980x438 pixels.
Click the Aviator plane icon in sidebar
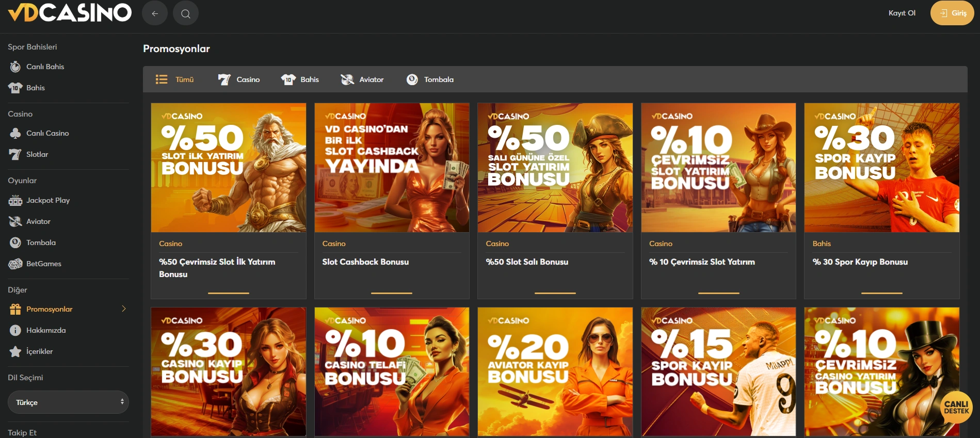tap(15, 221)
